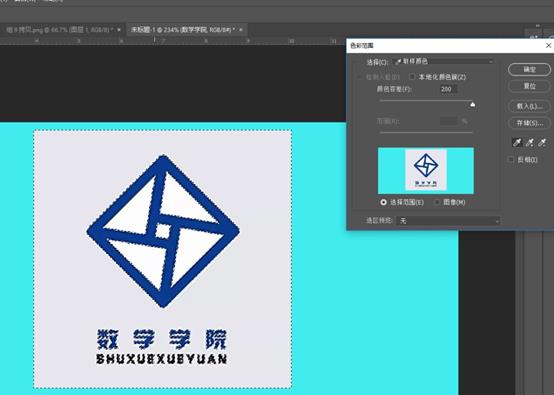This screenshot has height=395, width=554.
Task: Click the diamond logo on the canvas
Action: tap(163, 231)
